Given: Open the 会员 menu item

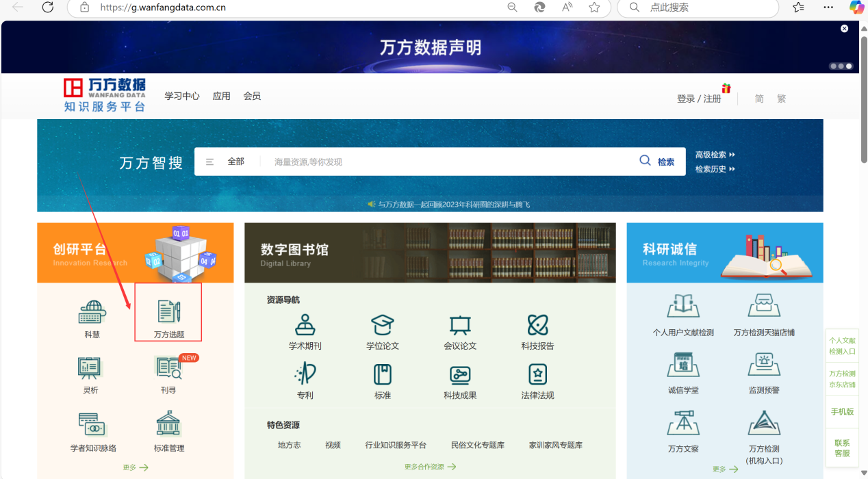Looking at the screenshot, I should 252,96.
